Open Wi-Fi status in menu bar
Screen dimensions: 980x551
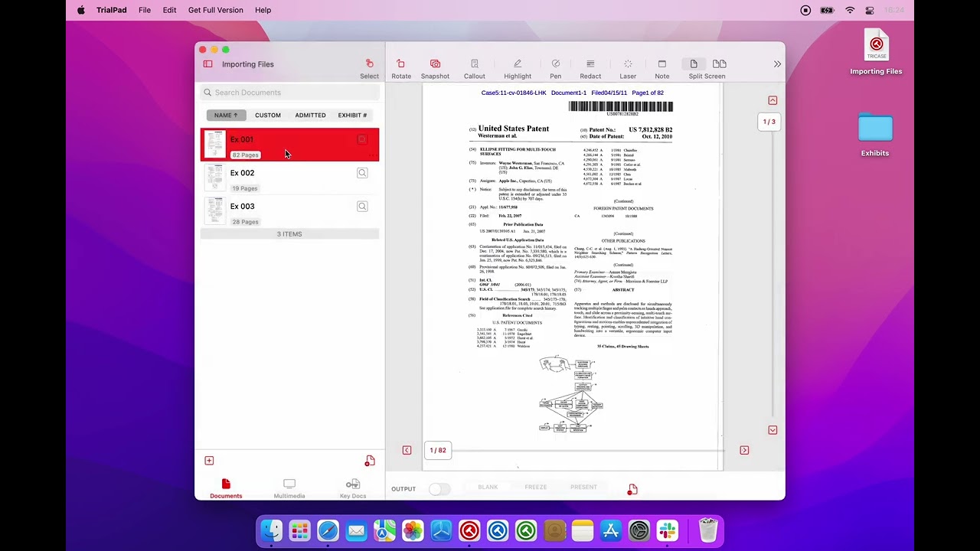click(x=850, y=10)
